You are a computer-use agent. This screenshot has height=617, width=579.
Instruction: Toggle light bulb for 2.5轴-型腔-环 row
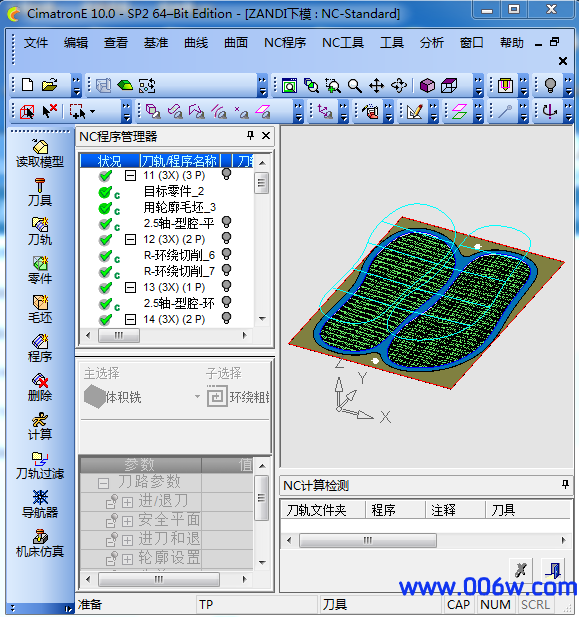226,302
